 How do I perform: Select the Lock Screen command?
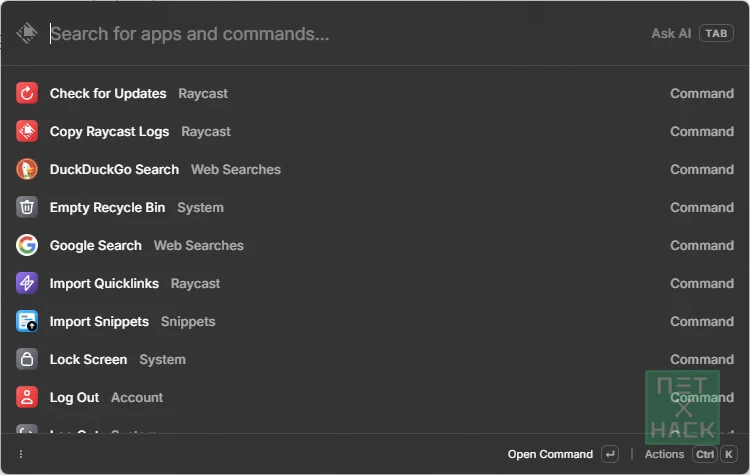[375, 359]
